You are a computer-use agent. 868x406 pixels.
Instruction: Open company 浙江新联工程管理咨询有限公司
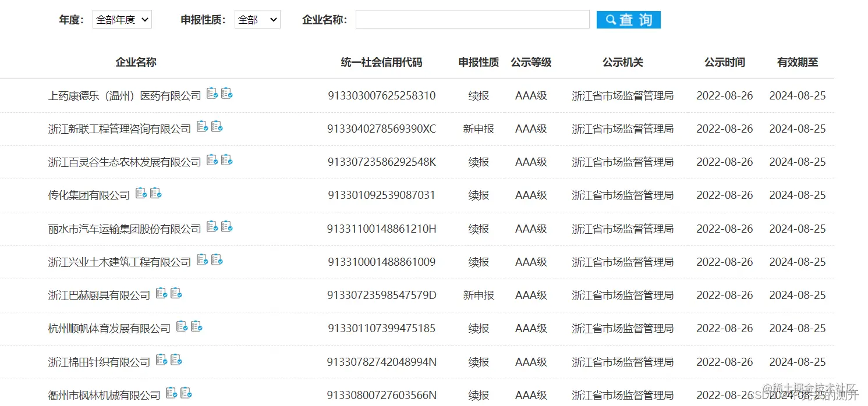119,129
